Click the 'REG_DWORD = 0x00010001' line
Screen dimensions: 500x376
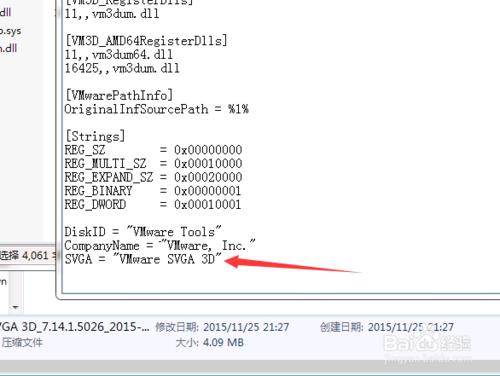coord(153,204)
